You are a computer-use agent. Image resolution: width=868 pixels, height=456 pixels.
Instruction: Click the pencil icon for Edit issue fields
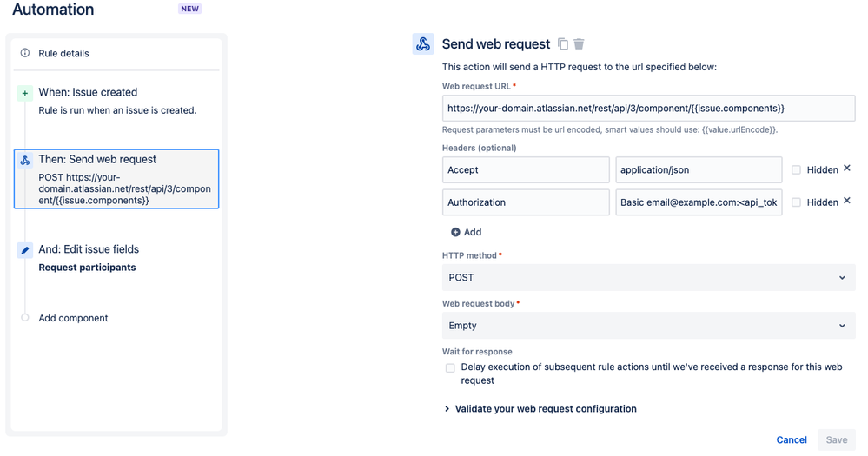tap(25, 250)
